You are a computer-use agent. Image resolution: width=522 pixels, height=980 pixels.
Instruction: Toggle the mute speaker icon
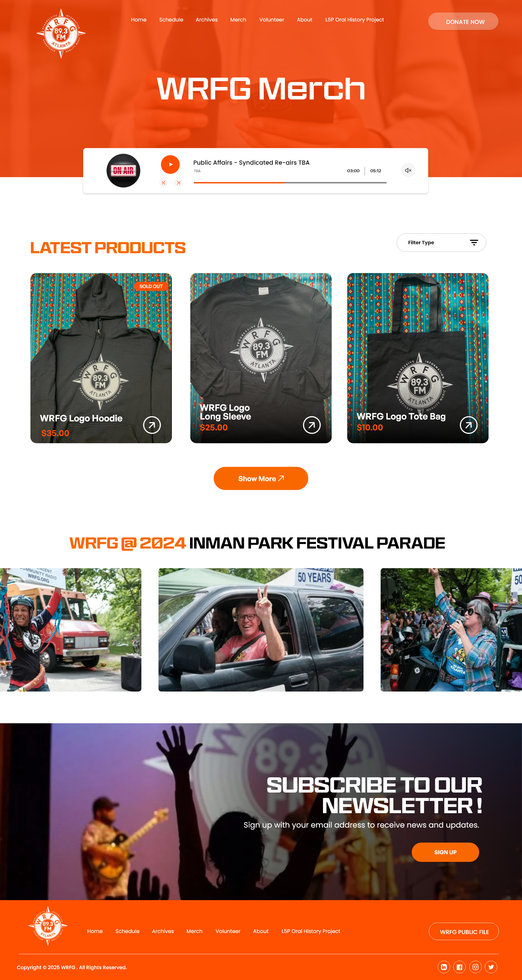click(x=408, y=170)
